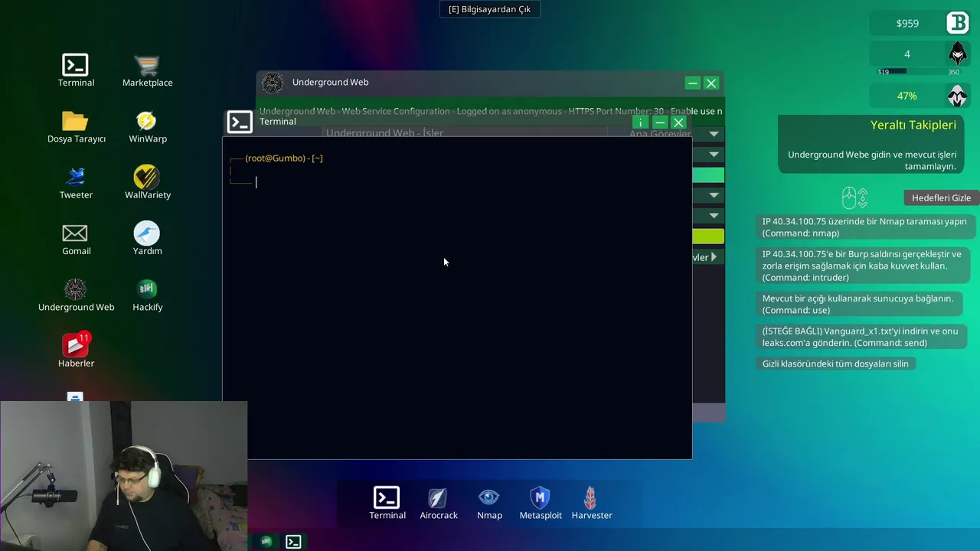Click the Underground Web window title icon
This screenshot has width=980, height=551.
[273, 83]
